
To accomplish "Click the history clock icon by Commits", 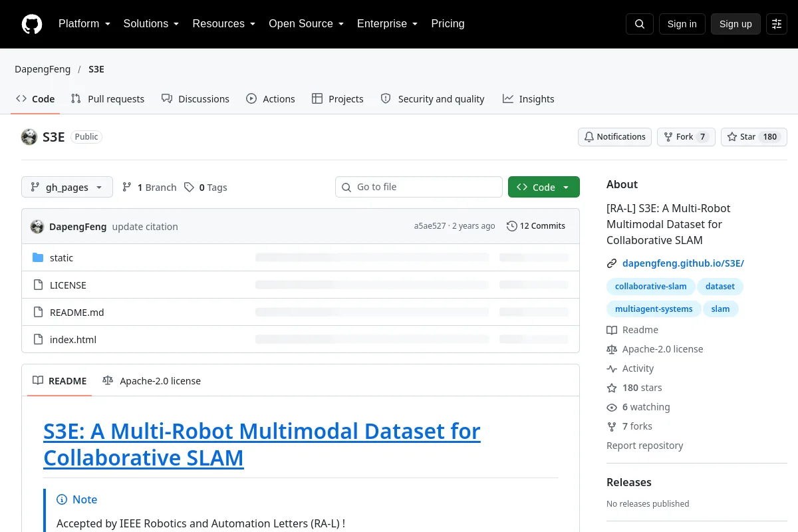I will point(511,226).
